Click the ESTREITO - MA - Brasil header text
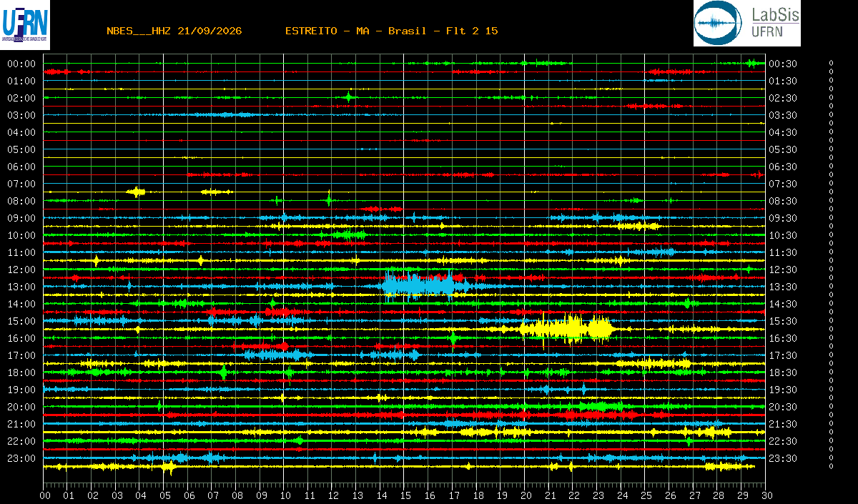858x504 pixels. coord(355,31)
